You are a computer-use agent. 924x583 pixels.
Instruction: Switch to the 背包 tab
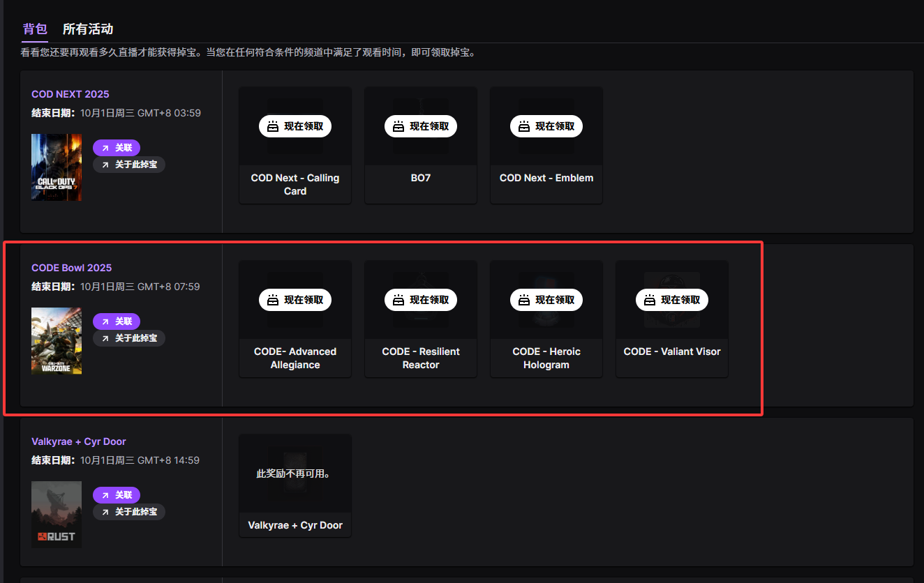click(x=35, y=29)
